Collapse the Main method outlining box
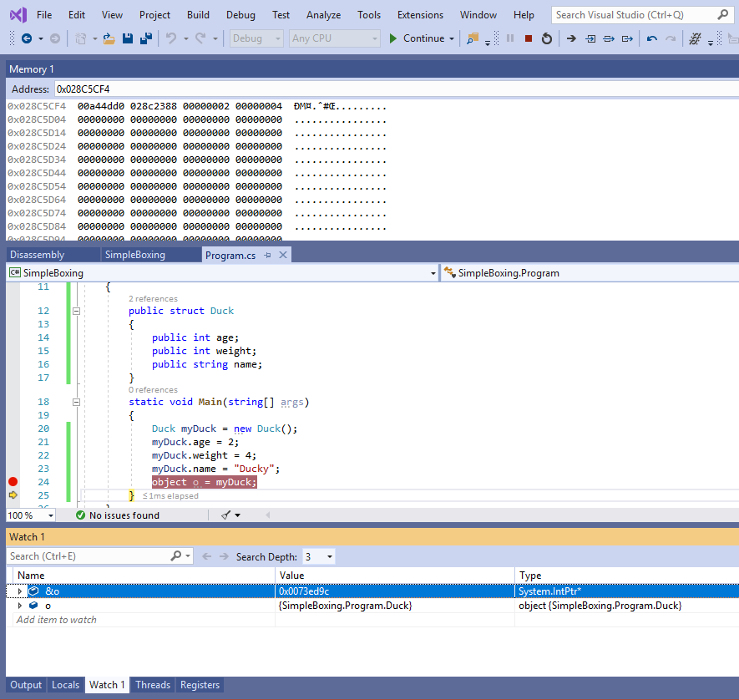The height and width of the screenshot is (700, 739). [x=77, y=402]
